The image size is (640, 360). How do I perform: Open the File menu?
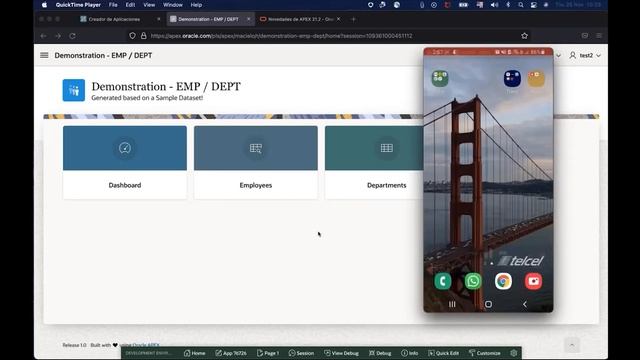point(113,5)
